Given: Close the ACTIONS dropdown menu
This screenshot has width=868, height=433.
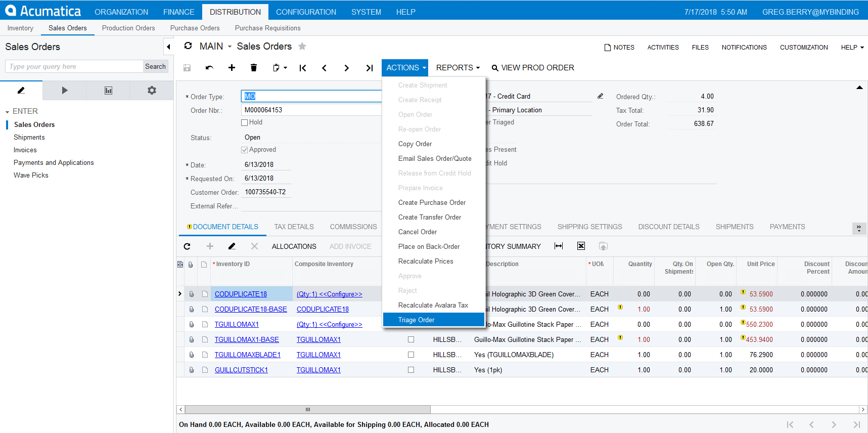Looking at the screenshot, I should (x=405, y=68).
